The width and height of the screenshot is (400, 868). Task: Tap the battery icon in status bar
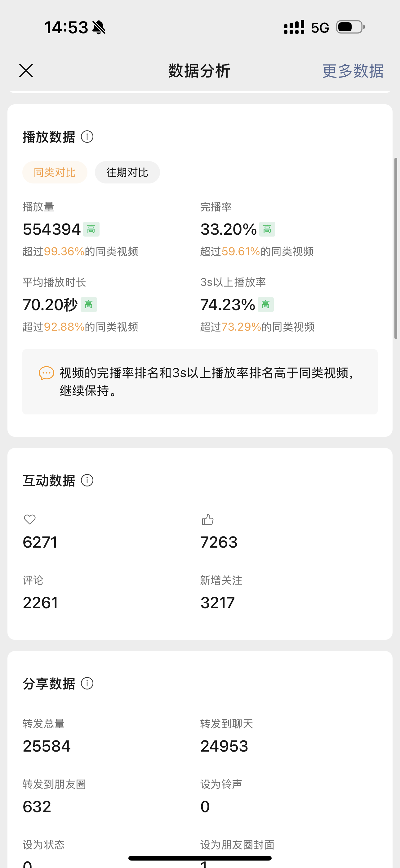click(350, 27)
